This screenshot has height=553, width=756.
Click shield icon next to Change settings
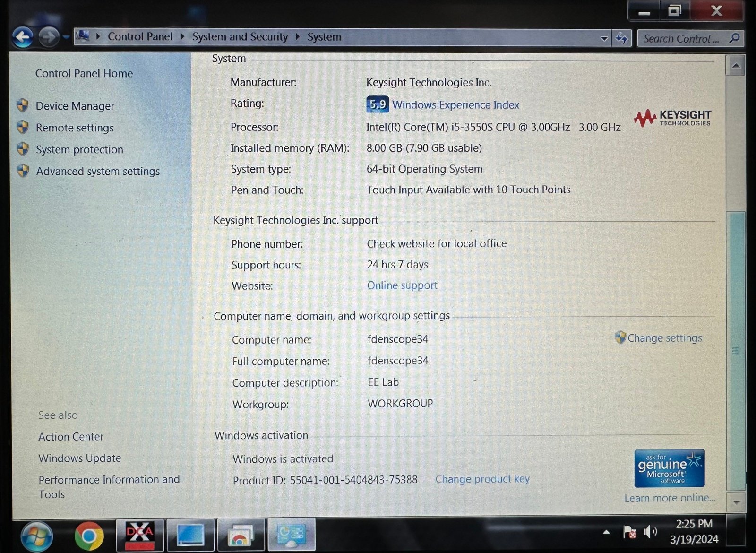[x=620, y=337]
